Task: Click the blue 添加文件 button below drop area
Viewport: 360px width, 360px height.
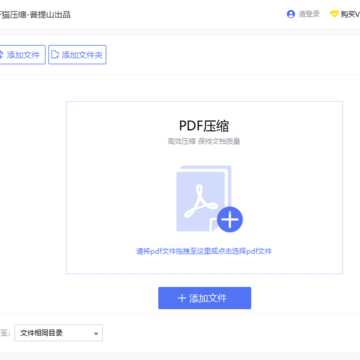Action: [205, 298]
